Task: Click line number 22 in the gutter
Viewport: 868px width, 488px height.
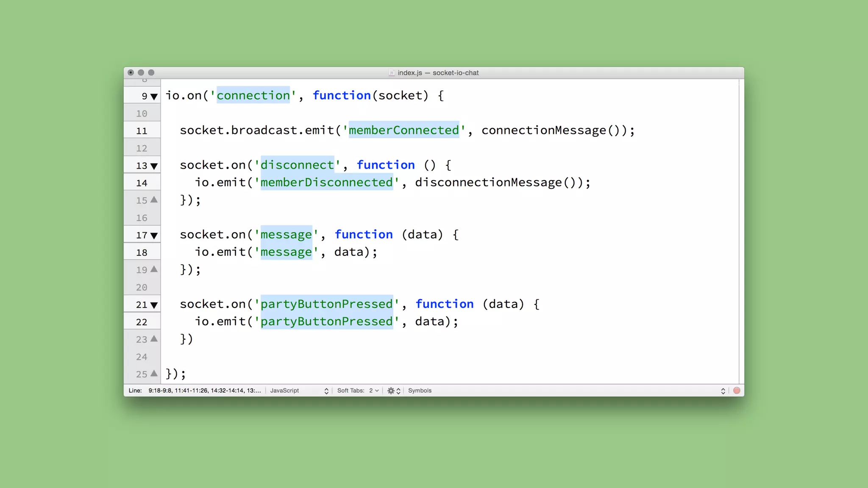Action: point(142,322)
